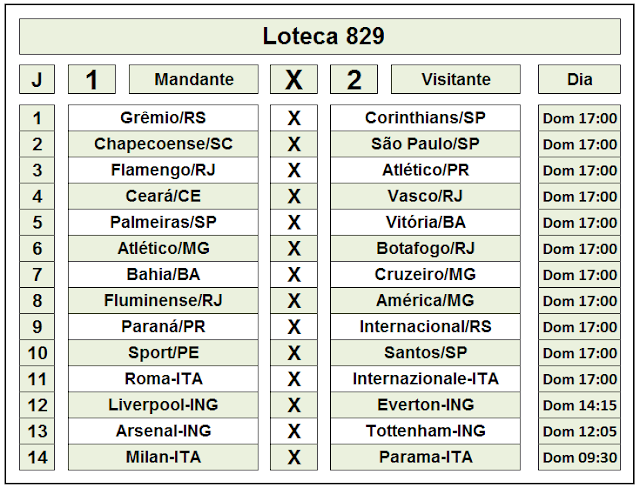640x488 pixels.
Task: Click the Dia column header
Action: click(579, 79)
